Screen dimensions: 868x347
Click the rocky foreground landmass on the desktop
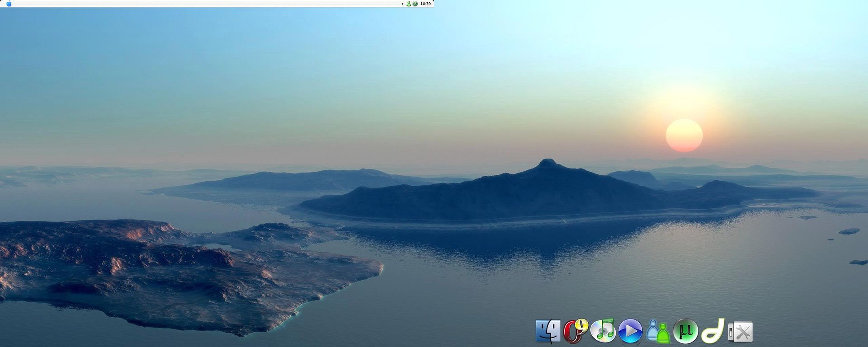(158, 271)
